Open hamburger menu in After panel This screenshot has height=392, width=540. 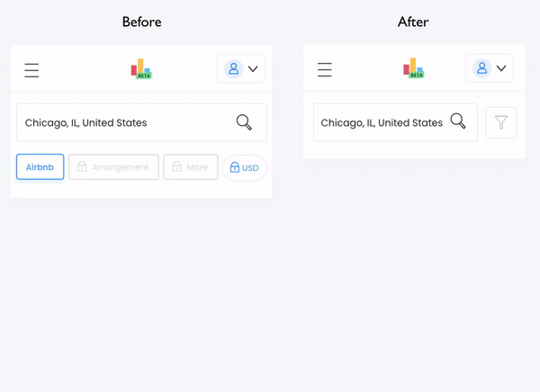coord(325,69)
